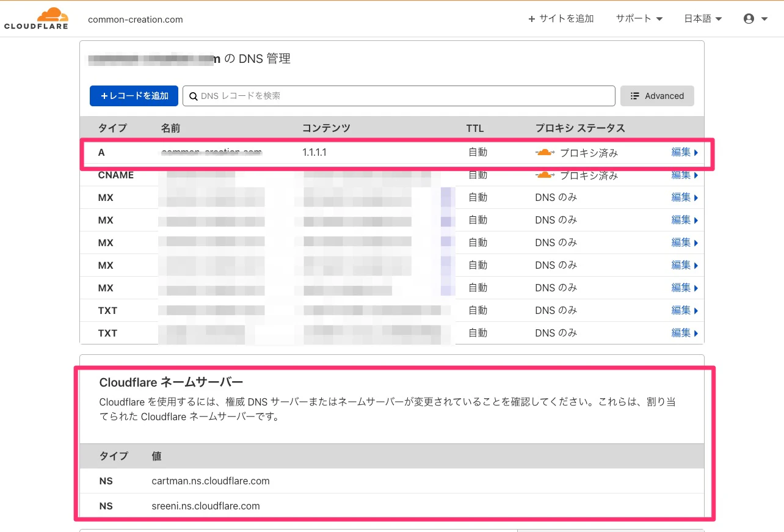Edit the fifth MX record
Viewport: 784px width, 532px height.
click(684, 288)
